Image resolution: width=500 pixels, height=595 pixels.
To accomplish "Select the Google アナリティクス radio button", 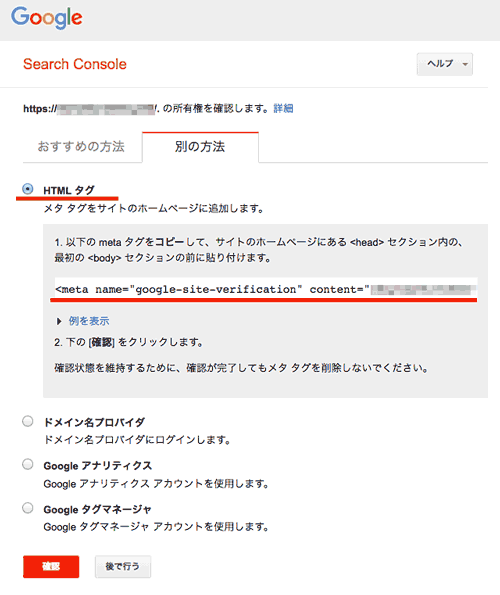I will click(x=27, y=464).
